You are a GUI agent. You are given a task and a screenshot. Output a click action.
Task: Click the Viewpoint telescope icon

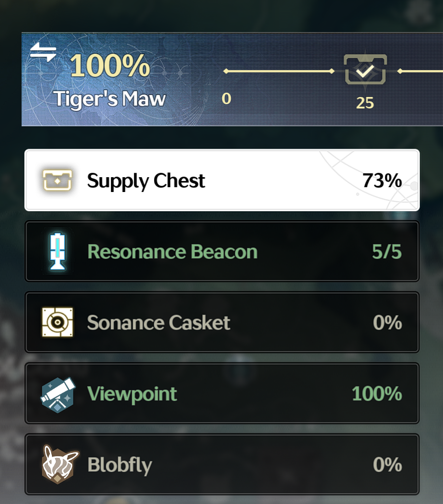(x=58, y=394)
